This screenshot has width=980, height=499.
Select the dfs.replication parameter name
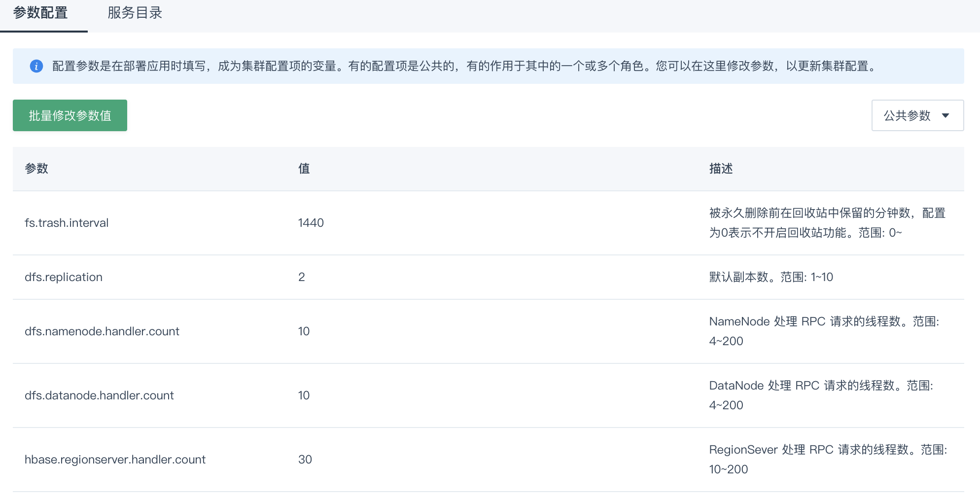coord(64,277)
